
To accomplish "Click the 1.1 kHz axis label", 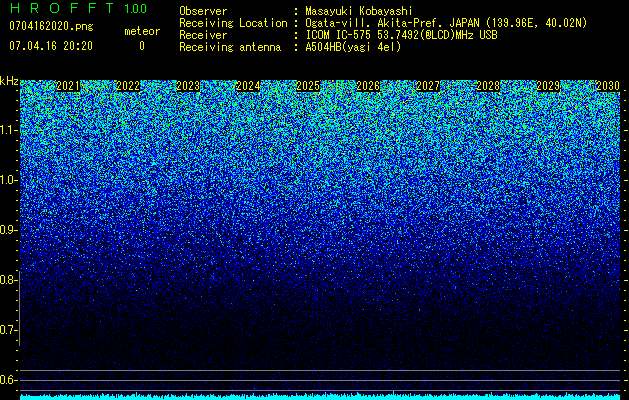I will 9,130.
